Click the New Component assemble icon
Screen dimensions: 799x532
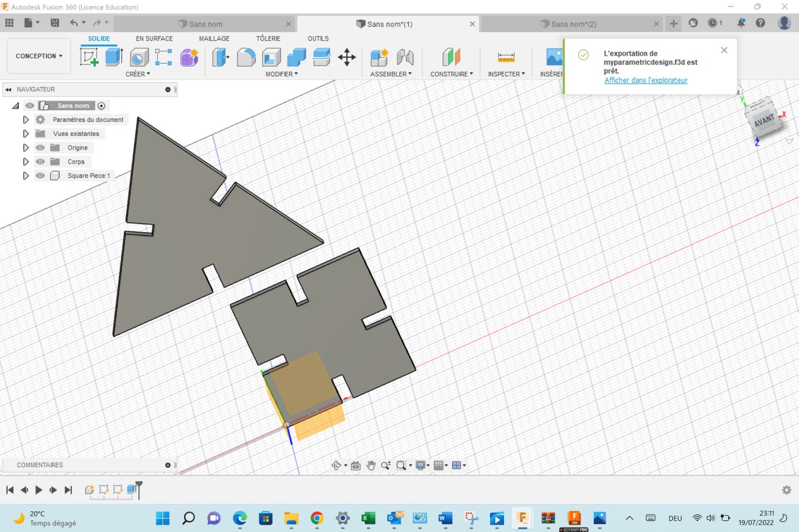[x=379, y=57]
